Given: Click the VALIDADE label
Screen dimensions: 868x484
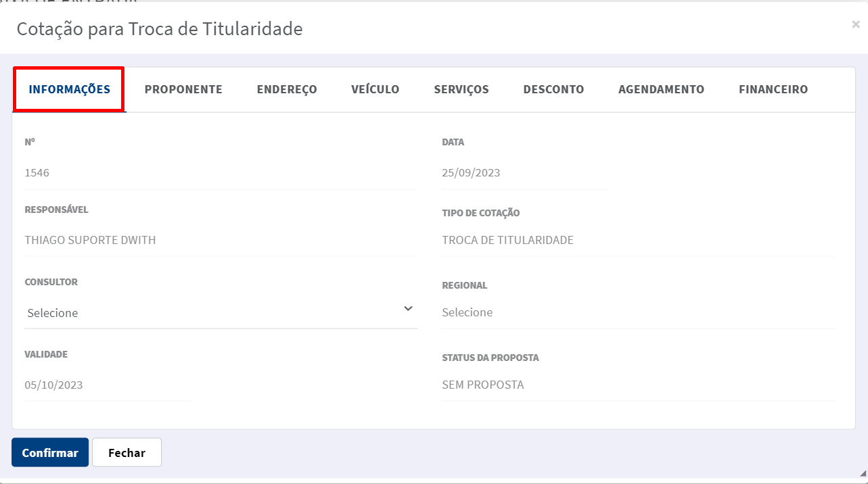Looking at the screenshot, I should (x=46, y=354).
